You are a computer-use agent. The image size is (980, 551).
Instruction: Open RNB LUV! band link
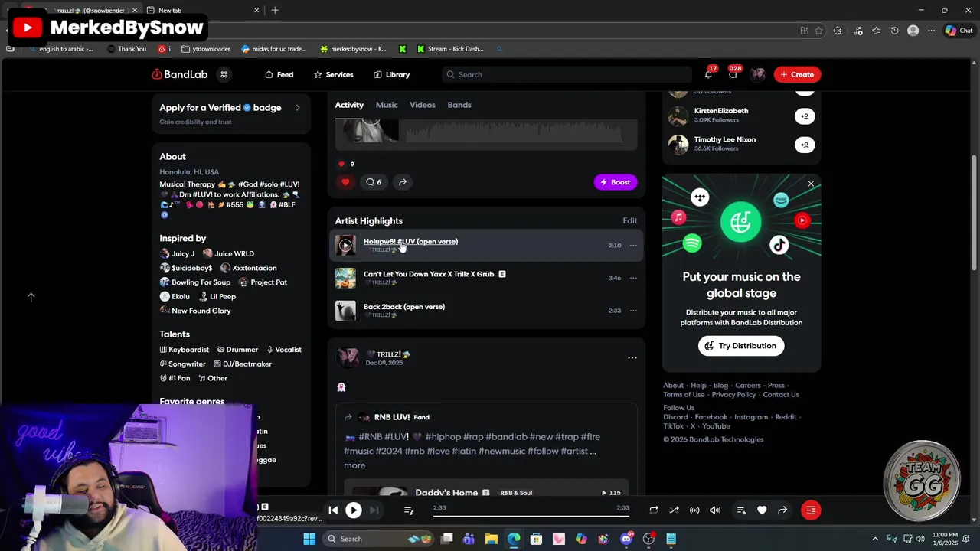point(391,417)
